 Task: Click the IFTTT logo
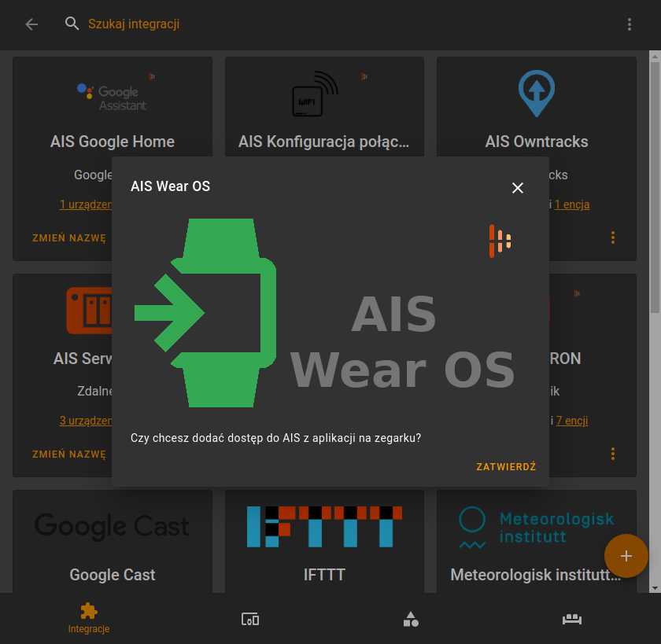324,527
